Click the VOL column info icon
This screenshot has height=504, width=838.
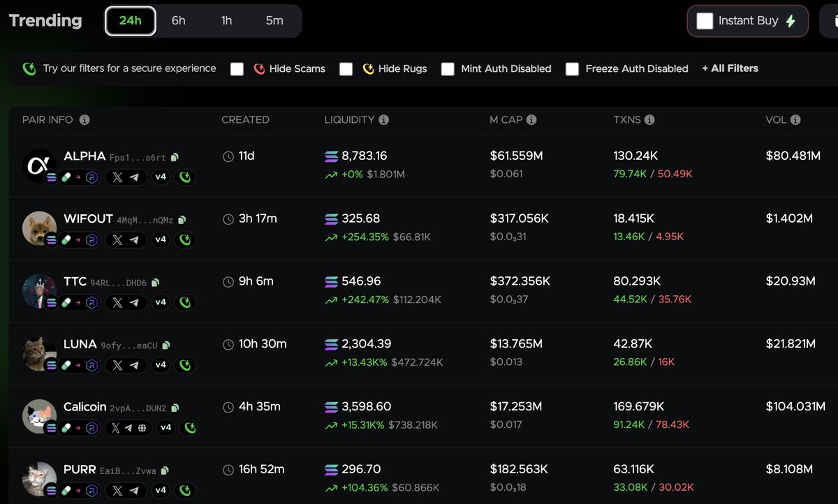pos(795,120)
